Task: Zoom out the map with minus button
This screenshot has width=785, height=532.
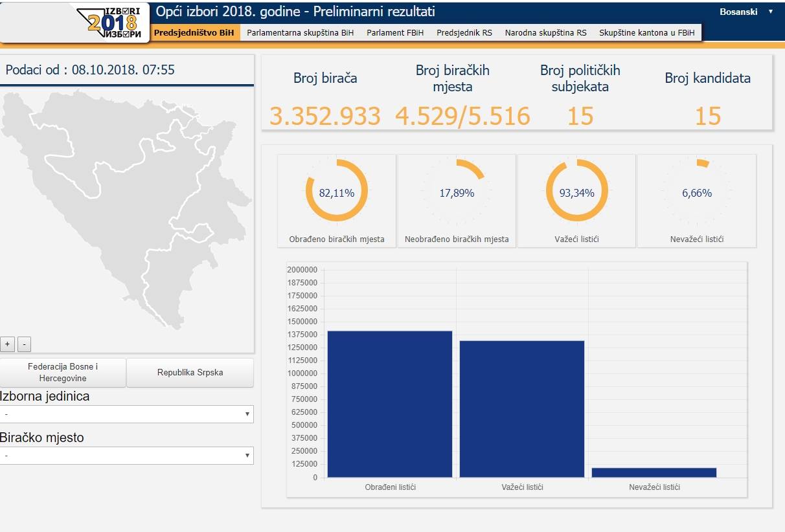Action: coord(24,344)
